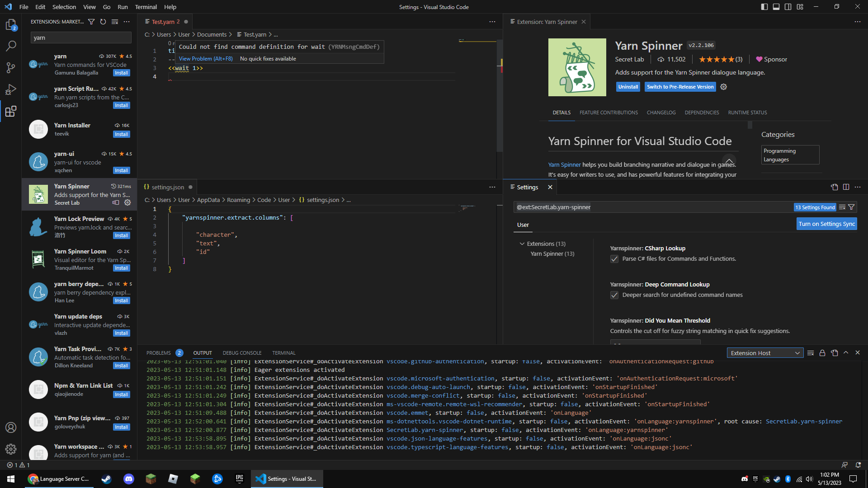Viewport: 868px width, 488px height.
Task: Open the Search view in the activity bar
Action: (x=11, y=46)
